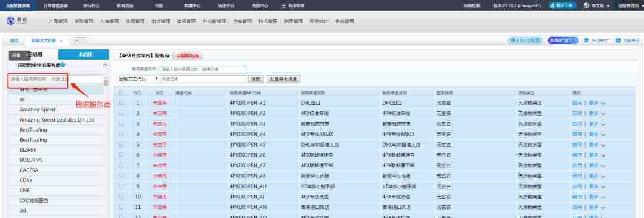Check the box for row 4PXEXOPEN_A7
Image resolution: width=644 pixels, height=218 pixels.
coord(121,166)
